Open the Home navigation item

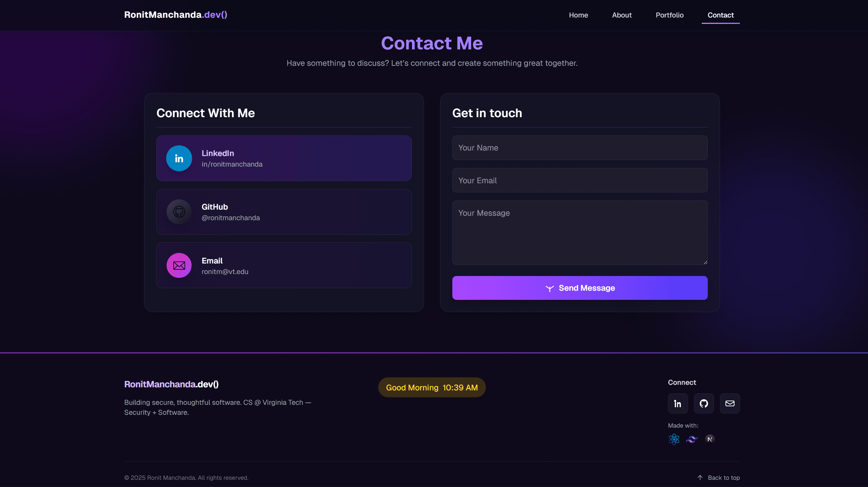point(579,15)
